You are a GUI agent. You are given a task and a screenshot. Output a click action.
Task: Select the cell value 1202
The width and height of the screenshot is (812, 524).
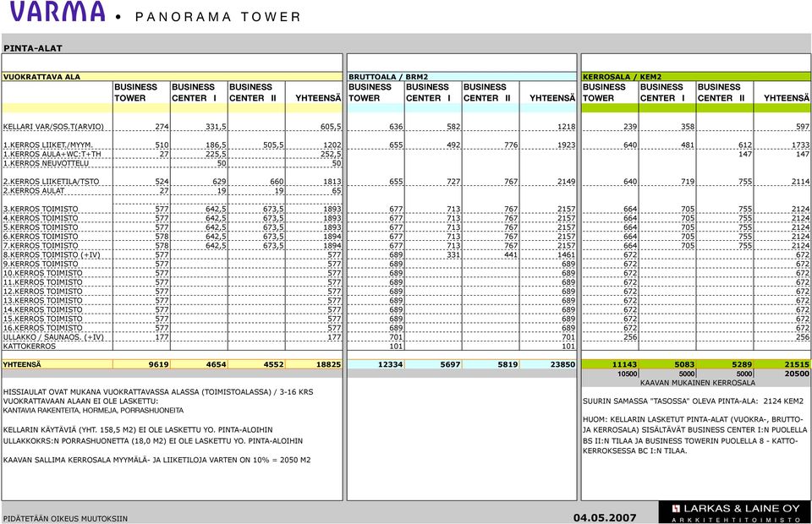[x=332, y=145]
